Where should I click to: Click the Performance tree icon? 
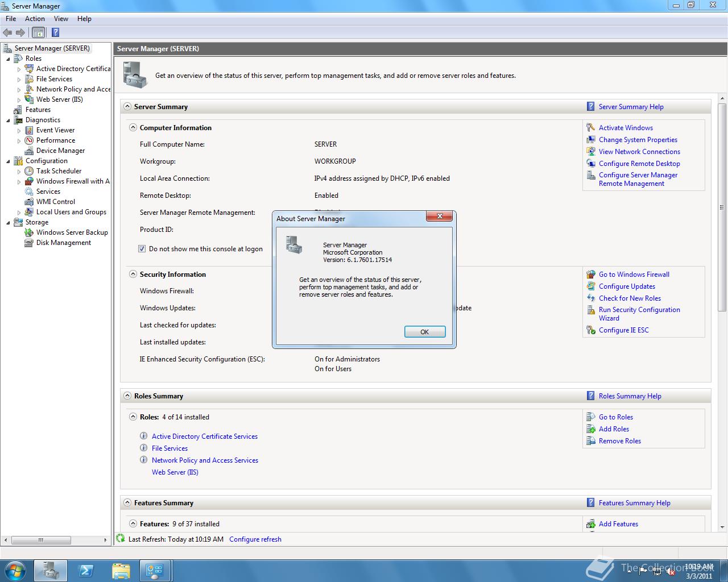tap(29, 140)
